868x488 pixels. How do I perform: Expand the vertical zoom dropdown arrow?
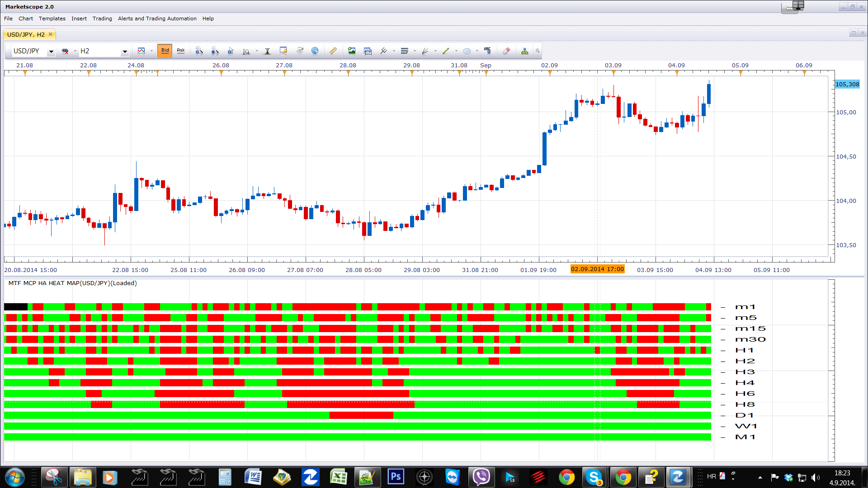pos(257,51)
